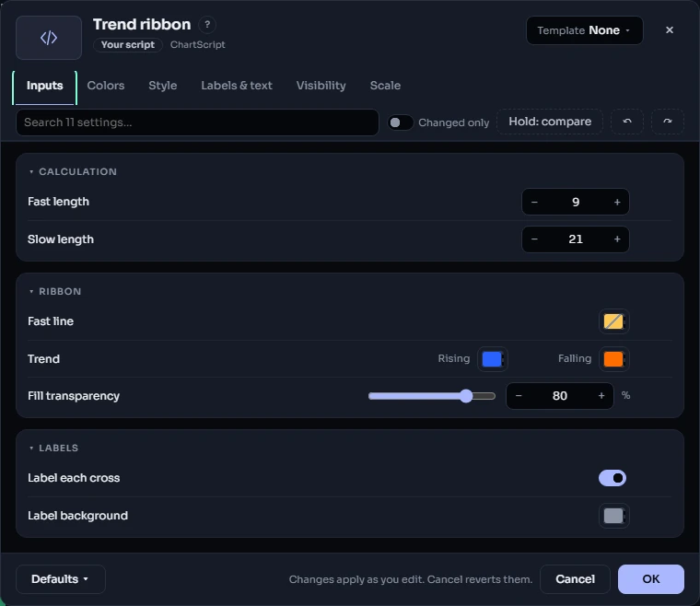Click the Trend ribbon title
The height and width of the screenshot is (606, 700).
(x=142, y=25)
